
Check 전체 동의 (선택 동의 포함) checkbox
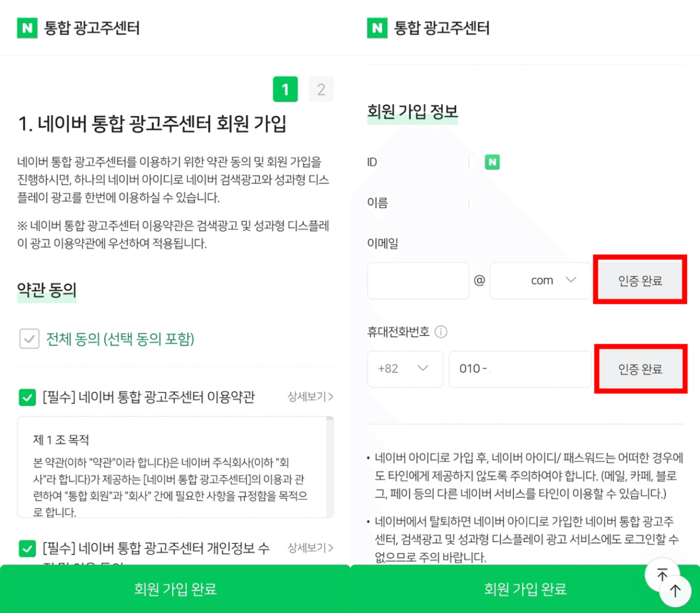coord(30,339)
